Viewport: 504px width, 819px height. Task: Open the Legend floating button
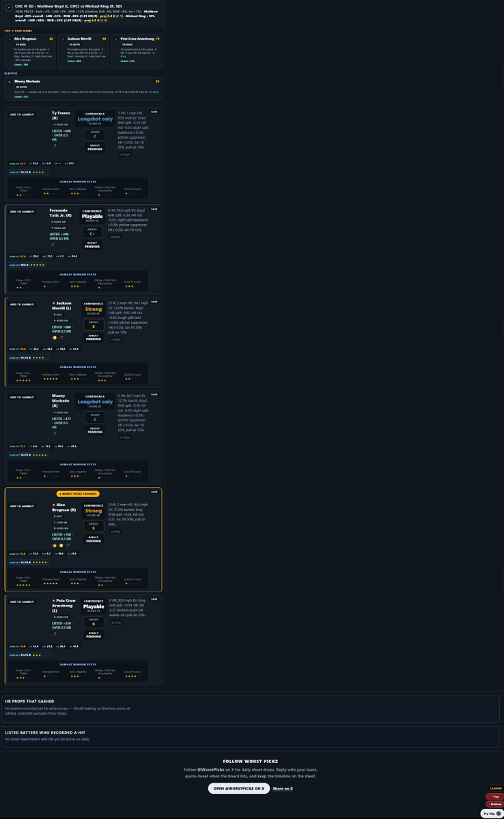496,788
